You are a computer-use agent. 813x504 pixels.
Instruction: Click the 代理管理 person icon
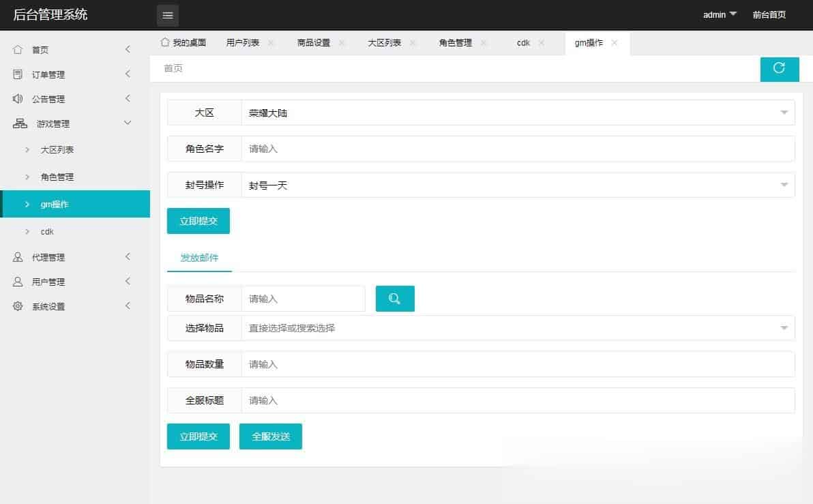point(18,257)
